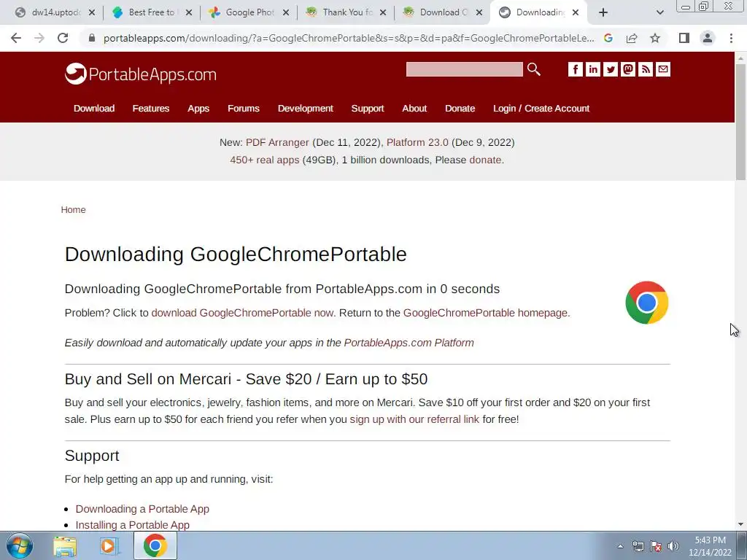Viewport: 747px width, 560px height.
Task: Close the Thank You tab
Action: coord(383,12)
